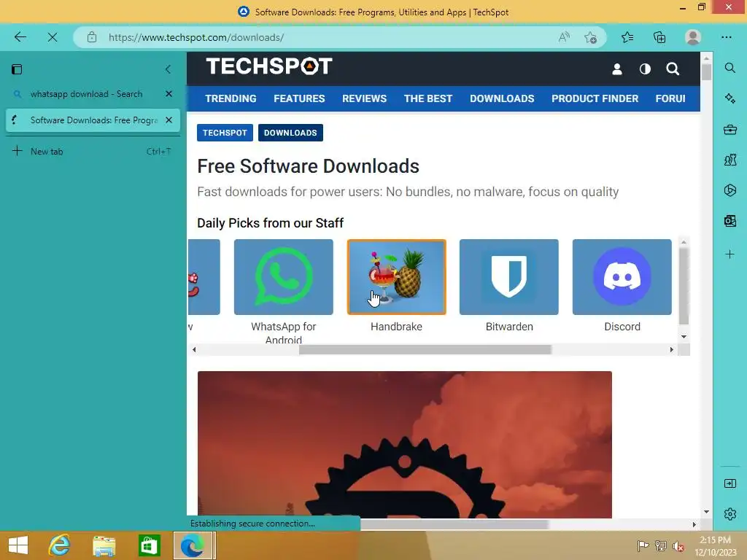Click the Daily Picks carousel right scroll arrow
Screen dimensions: 747x560
coord(672,349)
